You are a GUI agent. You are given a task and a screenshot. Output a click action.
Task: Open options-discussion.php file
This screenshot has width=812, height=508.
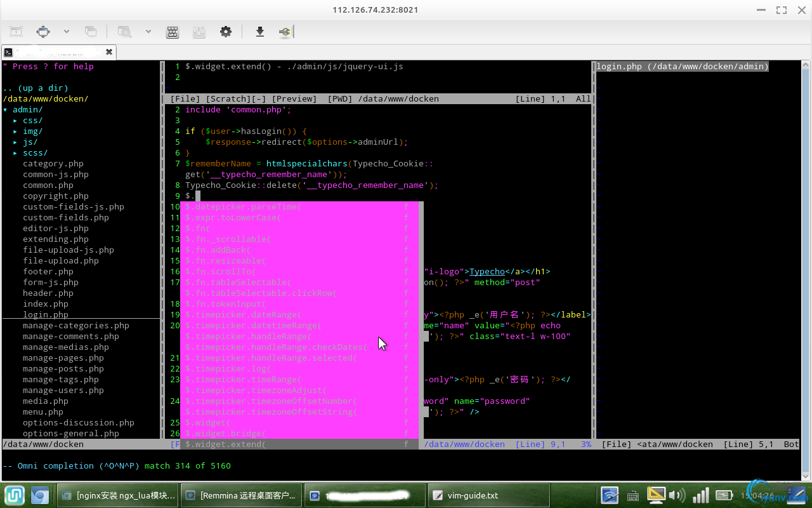(79, 423)
